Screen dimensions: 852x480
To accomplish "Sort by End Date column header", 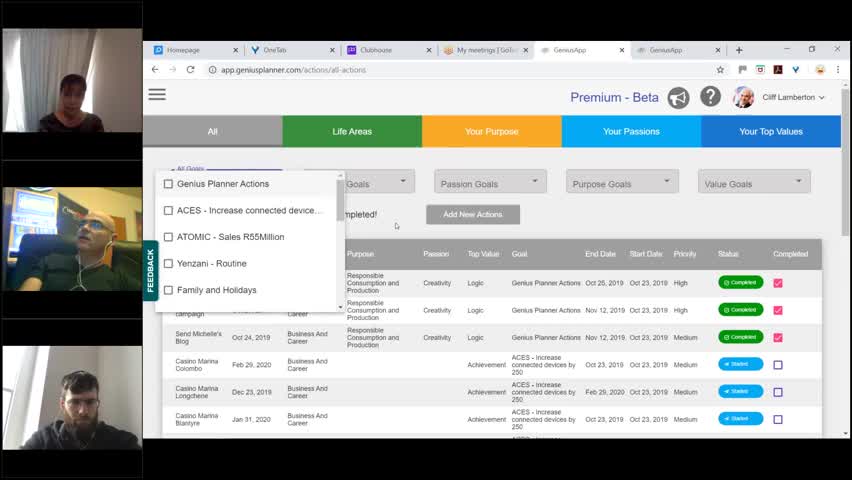I will tap(600, 254).
